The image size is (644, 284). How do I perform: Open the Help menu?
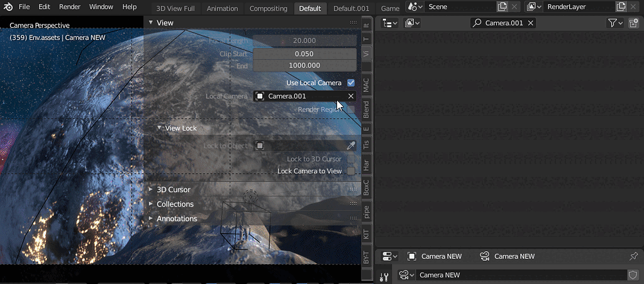130,7
